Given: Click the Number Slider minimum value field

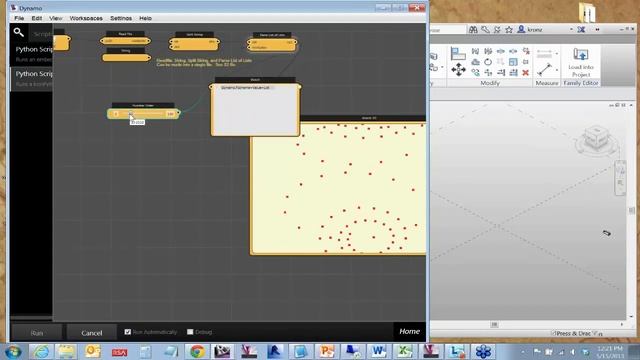Looking at the screenshot, I should coord(116,114).
